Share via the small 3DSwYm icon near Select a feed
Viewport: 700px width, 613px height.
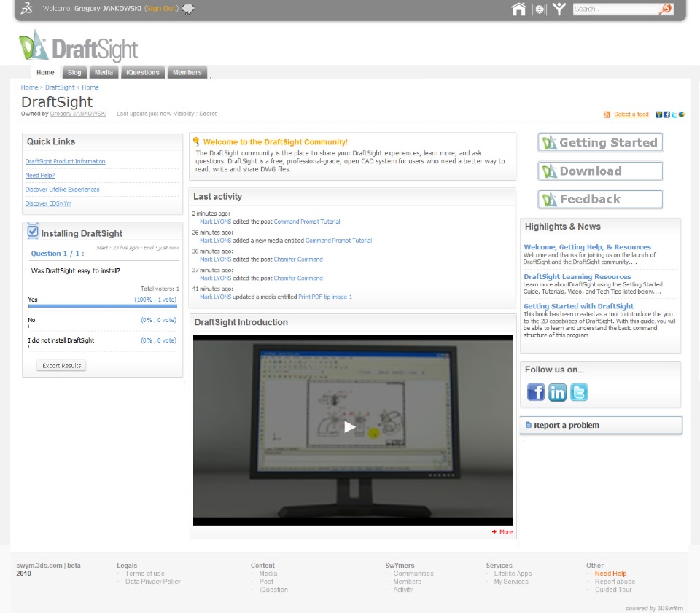(x=658, y=114)
